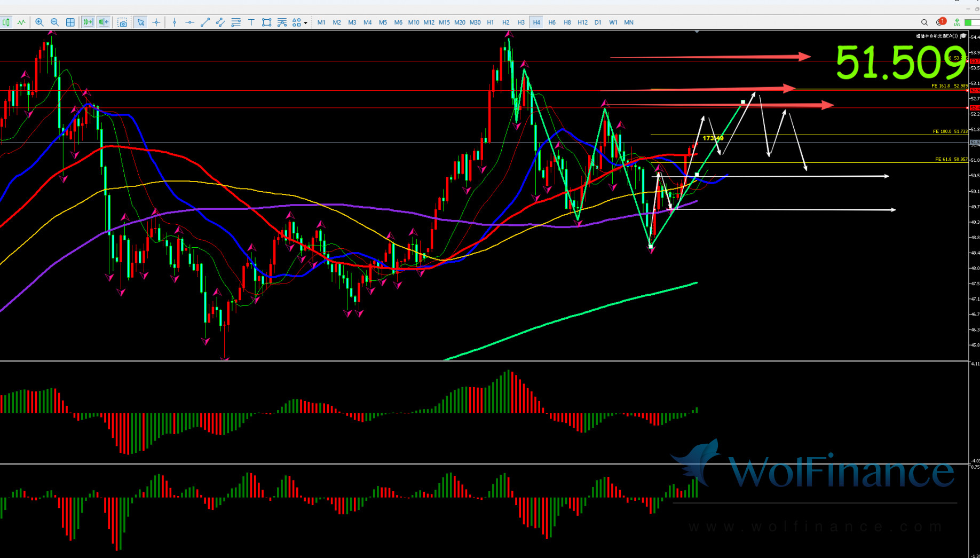The width and height of the screenshot is (980, 558).
Task: Choose the text label tool
Action: pos(251,22)
